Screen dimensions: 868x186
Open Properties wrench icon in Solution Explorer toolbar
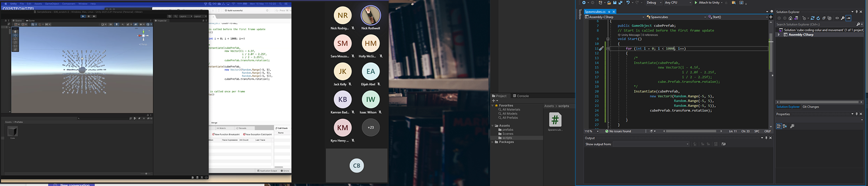843,18
